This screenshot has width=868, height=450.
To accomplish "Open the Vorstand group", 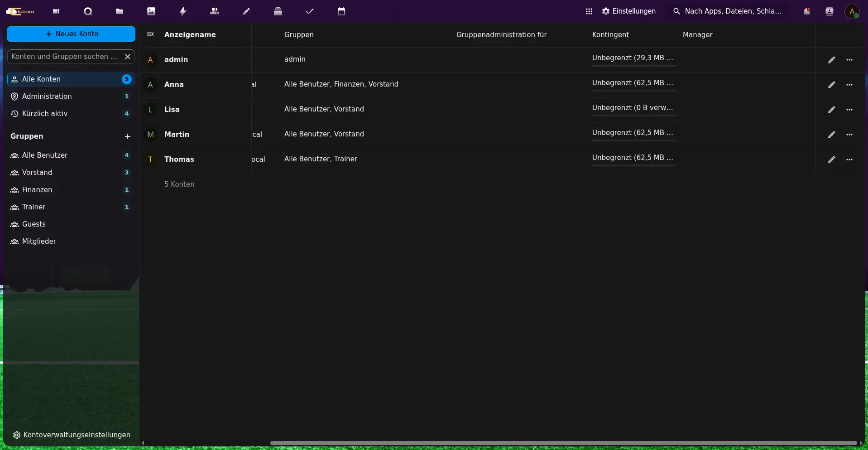I will coord(71,173).
